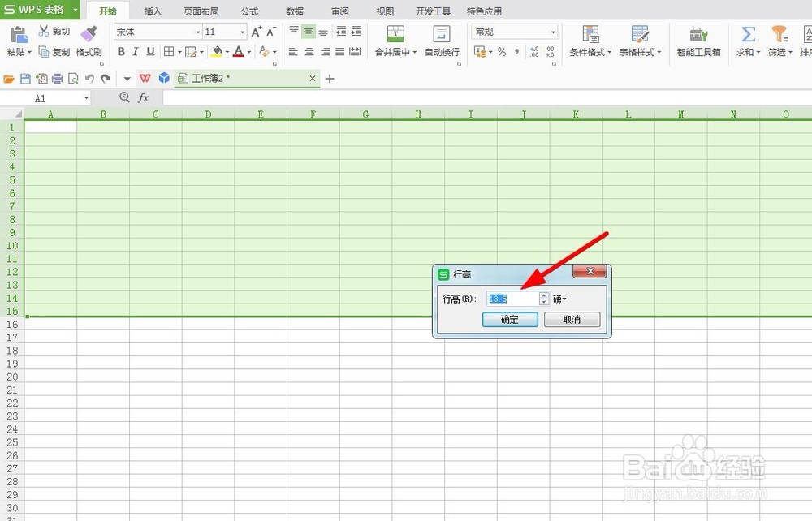Switch to the 视图 (View) tab
This screenshot has width=812, height=521.
[385, 11]
